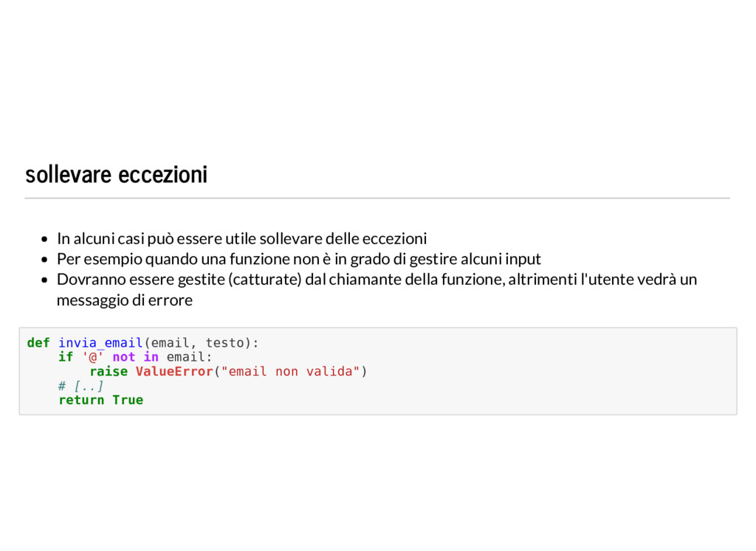Click the "if" keyword in the code block
Image resolution: width=756 pixels, height=551 pixels.
(66, 357)
